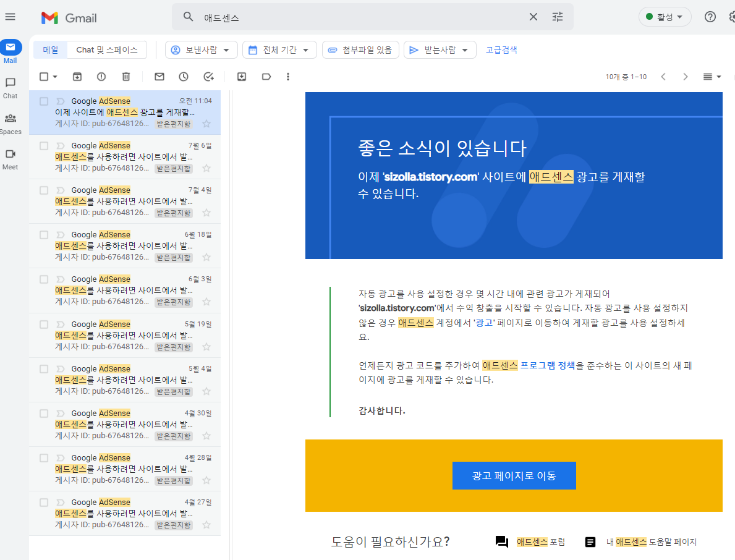Open the 전체 기간 filter dropdown
Screen dimensions: 735x560
click(x=279, y=49)
